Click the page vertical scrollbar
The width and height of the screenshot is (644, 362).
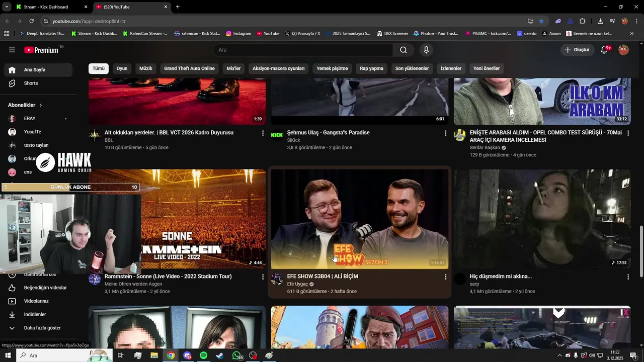640,251
